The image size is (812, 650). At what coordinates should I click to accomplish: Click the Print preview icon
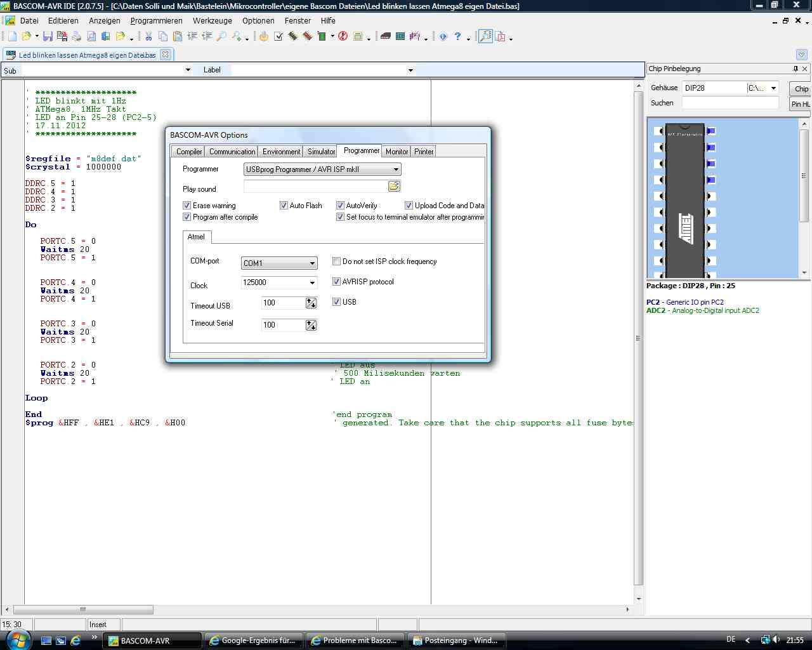[x=91, y=37]
